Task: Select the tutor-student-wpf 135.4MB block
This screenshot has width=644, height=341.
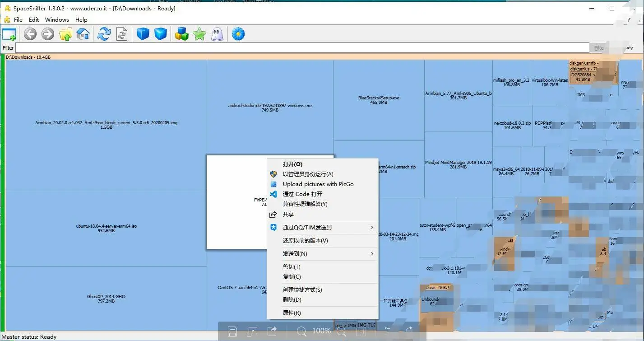Action: click(x=437, y=227)
